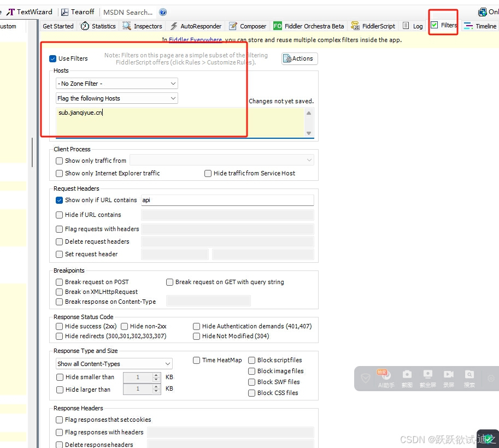Check Flag responses with headers
Image resolution: width=499 pixels, height=448 pixels.
click(59, 432)
